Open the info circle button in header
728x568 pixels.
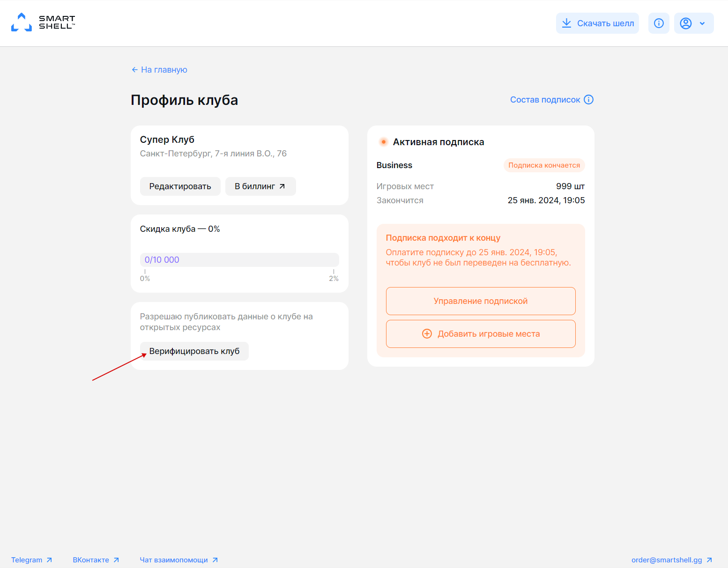659,23
